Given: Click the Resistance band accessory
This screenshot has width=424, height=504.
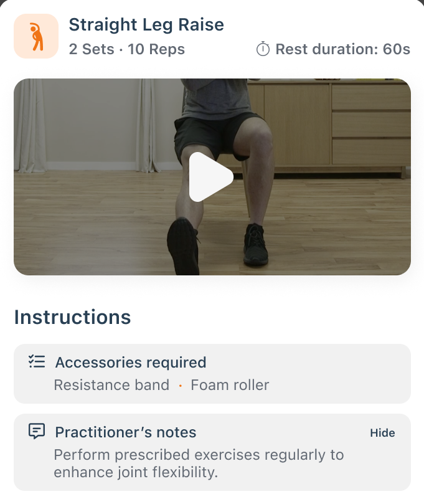Looking at the screenshot, I should (111, 385).
